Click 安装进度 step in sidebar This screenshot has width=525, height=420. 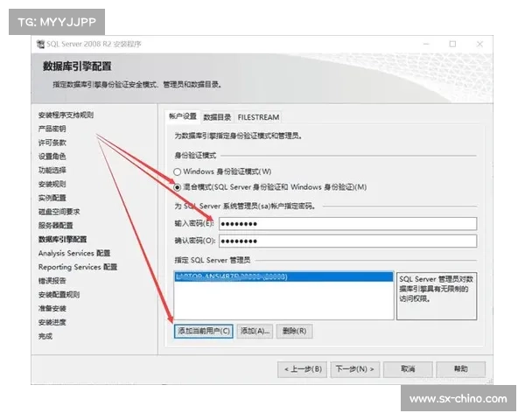(52, 322)
